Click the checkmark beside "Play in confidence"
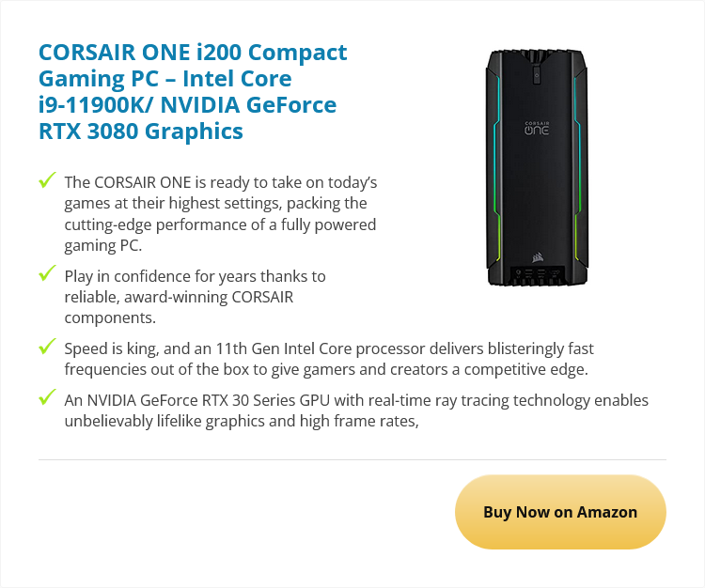The width and height of the screenshot is (705, 588). (x=47, y=274)
